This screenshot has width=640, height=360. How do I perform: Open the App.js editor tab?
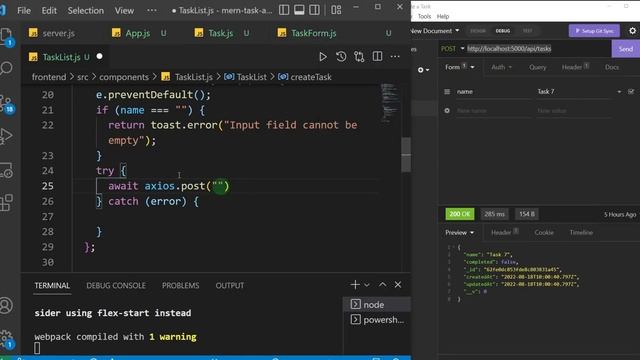point(139,33)
